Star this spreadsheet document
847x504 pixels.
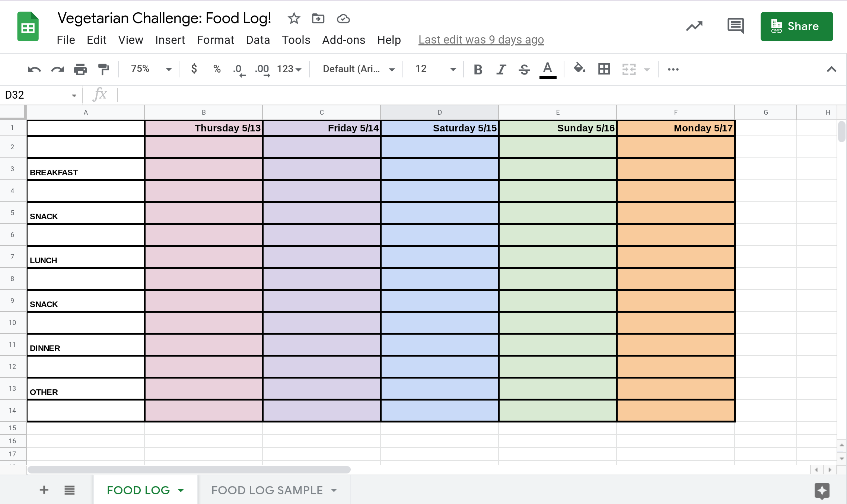coord(294,18)
